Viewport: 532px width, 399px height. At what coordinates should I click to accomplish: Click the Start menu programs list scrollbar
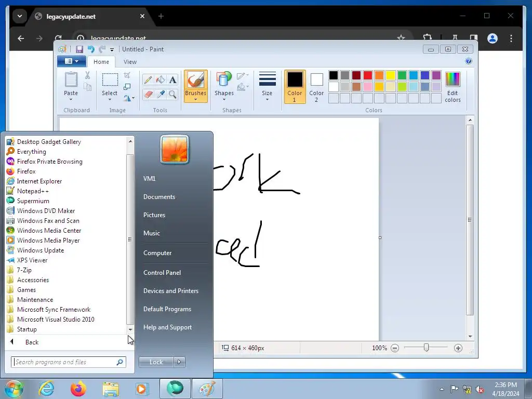(x=130, y=240)
